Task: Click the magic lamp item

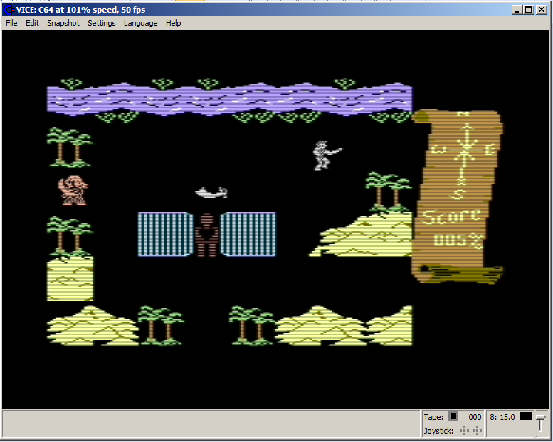Action: point(211,192)
